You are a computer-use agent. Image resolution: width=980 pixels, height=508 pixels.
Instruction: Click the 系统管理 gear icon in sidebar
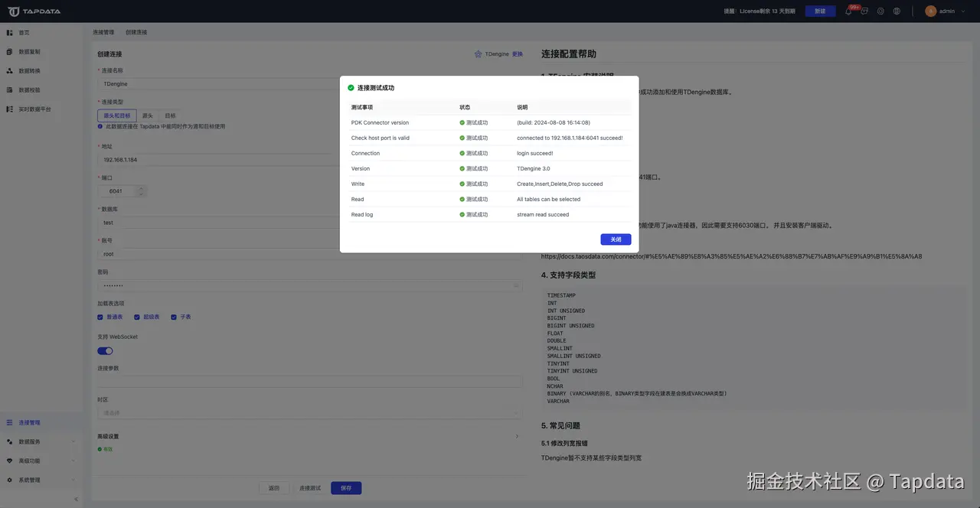point(10,480)
